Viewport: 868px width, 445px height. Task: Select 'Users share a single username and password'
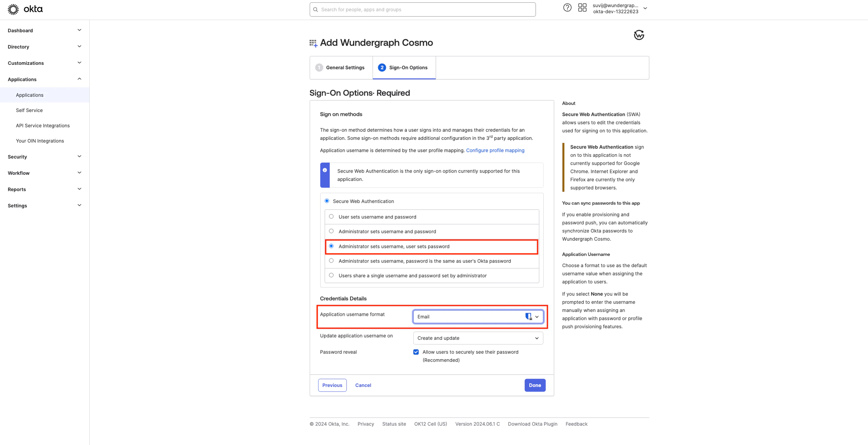[331, 275]
